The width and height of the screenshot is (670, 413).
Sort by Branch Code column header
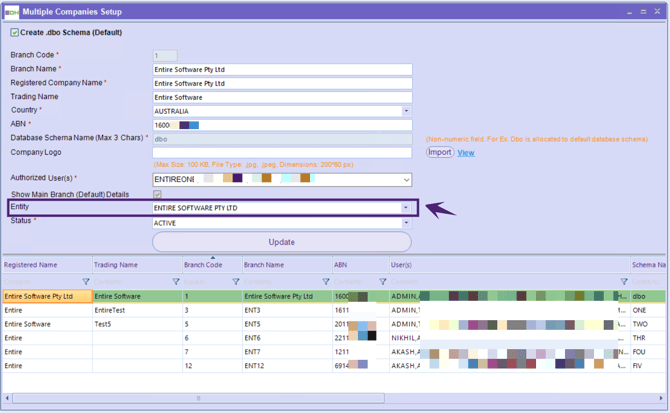click(212, 265)
